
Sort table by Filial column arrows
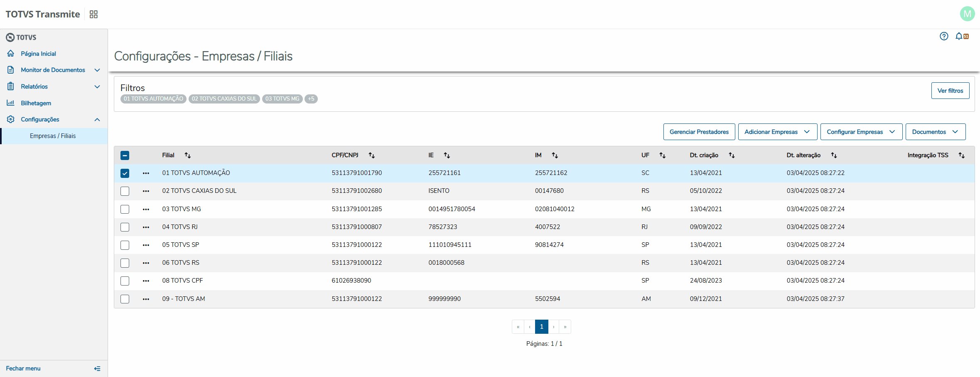[x=188, y=155]
